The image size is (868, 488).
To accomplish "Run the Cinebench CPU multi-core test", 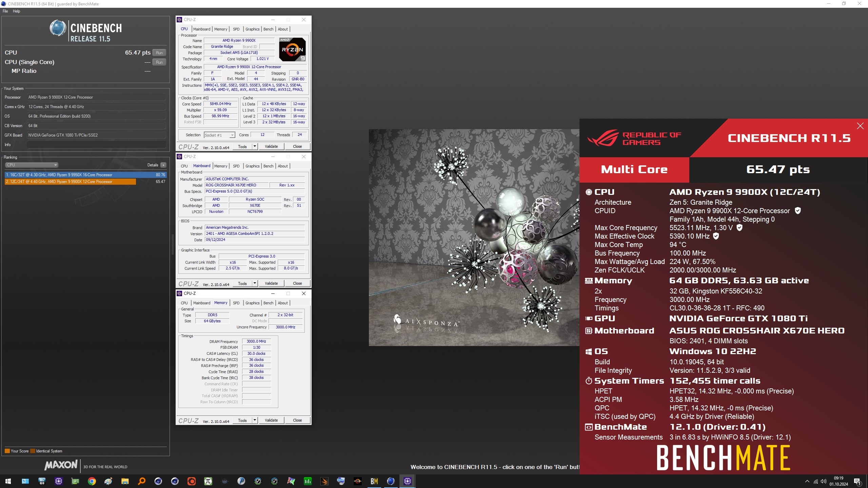I will (x=159, y=53).
